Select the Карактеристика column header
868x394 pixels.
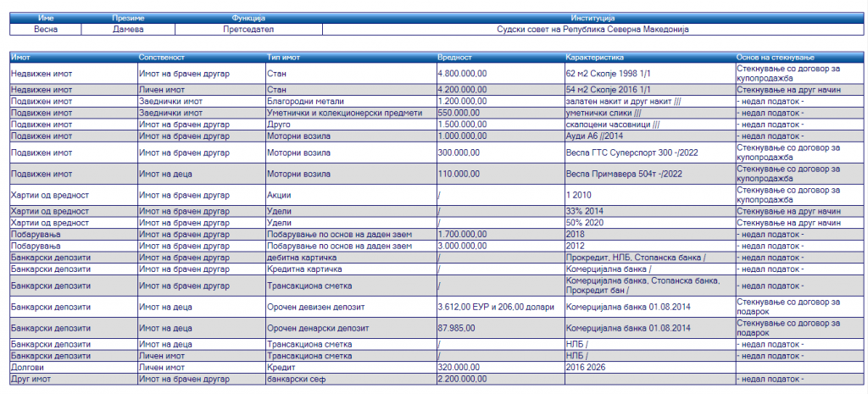(x=595, y=58)
